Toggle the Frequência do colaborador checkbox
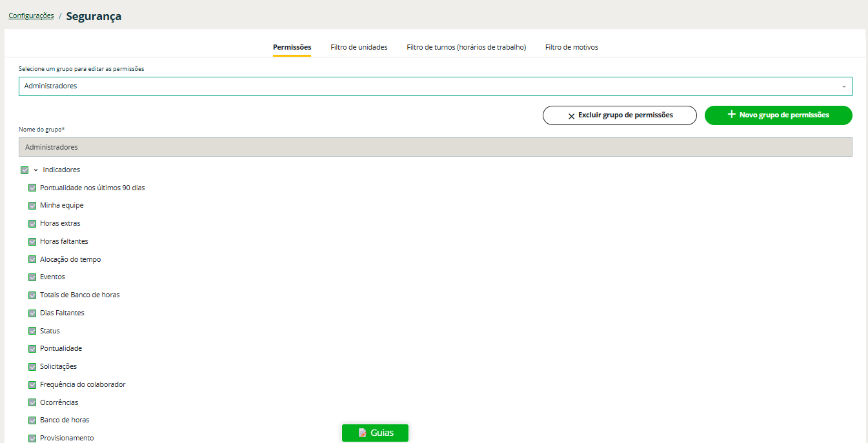This screenshot has height=443, width=868. pyautogui.click(x=32, y=385)
